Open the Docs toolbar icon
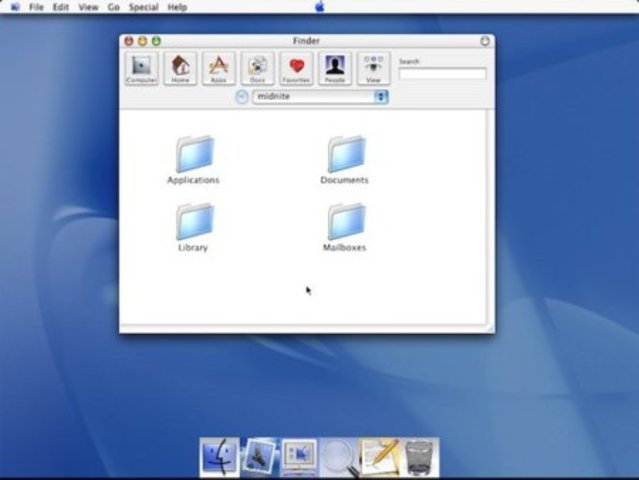This screenshot has height=480, width=639. click(258, 68)
